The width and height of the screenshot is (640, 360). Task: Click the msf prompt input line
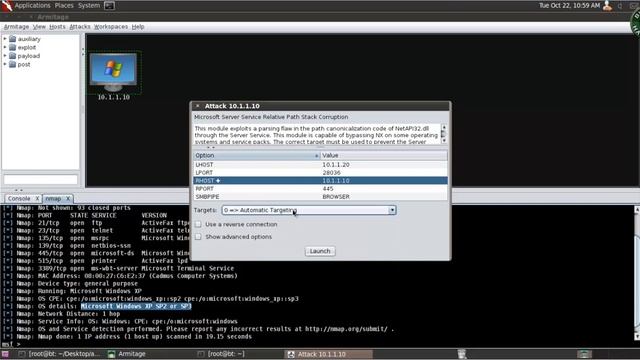[318, 344]
